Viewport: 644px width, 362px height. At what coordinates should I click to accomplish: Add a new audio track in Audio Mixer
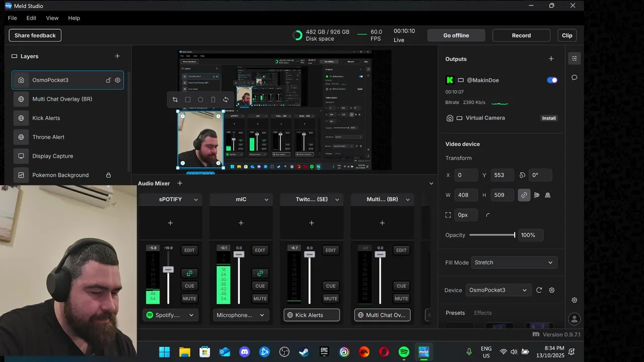tap(180, 184)
